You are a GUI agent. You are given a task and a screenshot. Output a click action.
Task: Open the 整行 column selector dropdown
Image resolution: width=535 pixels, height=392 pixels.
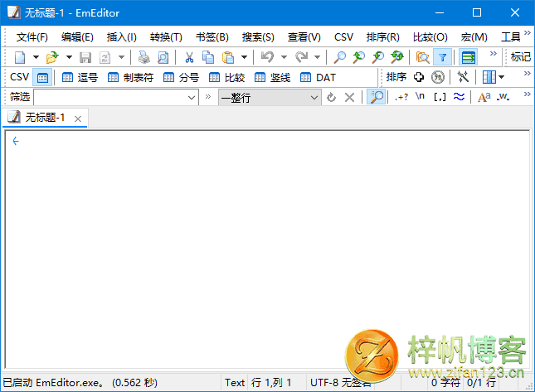click(x=270, y=98)
